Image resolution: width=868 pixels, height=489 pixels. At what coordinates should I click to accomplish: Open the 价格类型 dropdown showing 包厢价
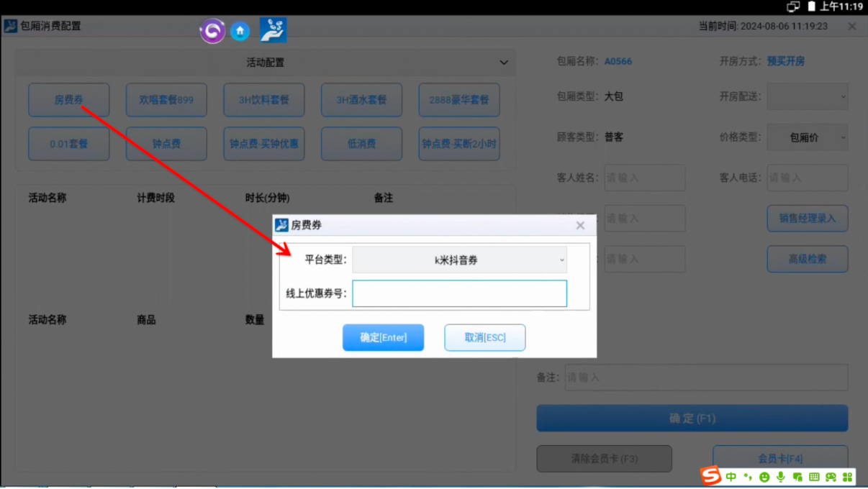[x=808, y=137]
